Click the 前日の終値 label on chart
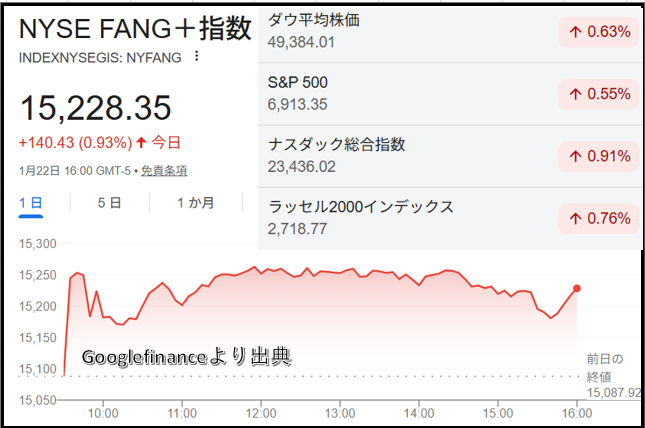The image size is (645, 428). pyautogui.click(x=604, y=367)
